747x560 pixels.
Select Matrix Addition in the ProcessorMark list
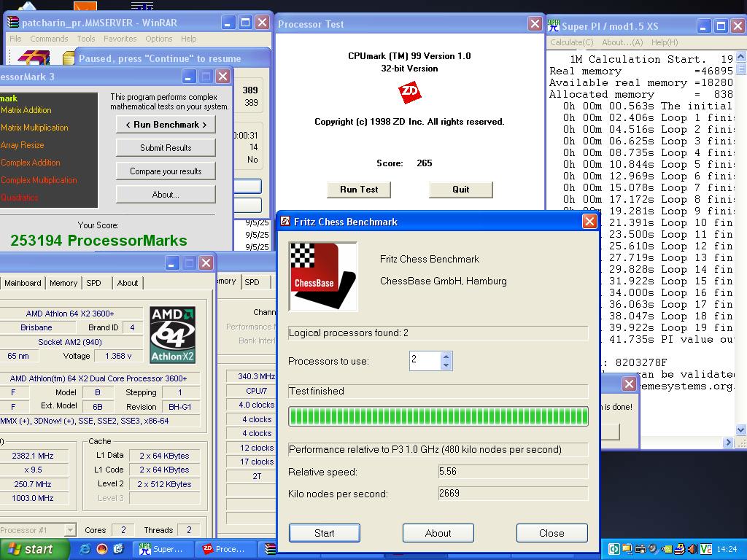26,110
